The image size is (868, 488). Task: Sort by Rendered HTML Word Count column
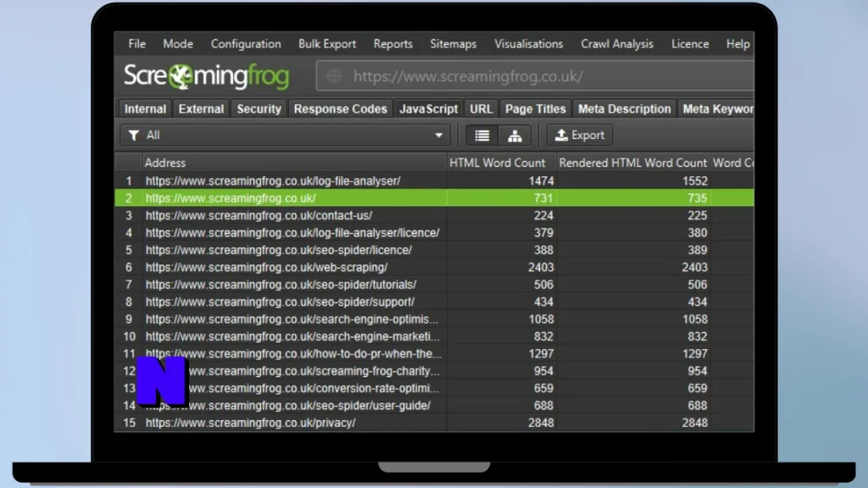click(632, 163)
